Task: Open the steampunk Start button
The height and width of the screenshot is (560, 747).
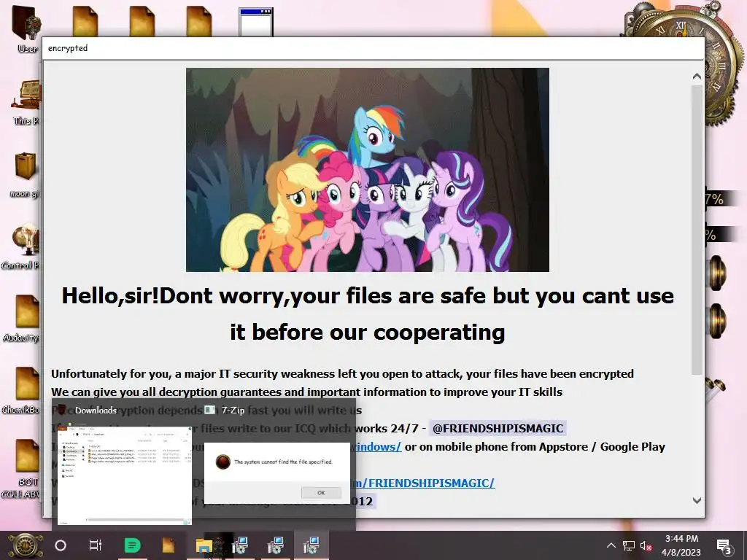Action: click(25, 545)
